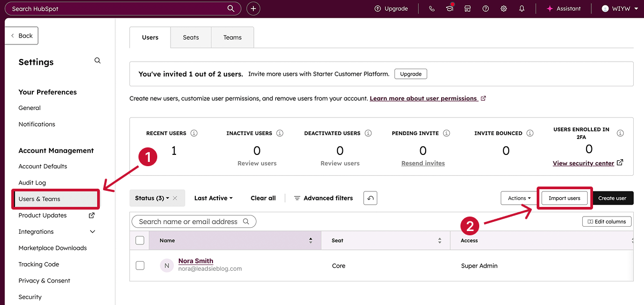The image size is (644, 305).
Task: Open Privacy & Consent in the sidebar
Action: coord(44,281)
